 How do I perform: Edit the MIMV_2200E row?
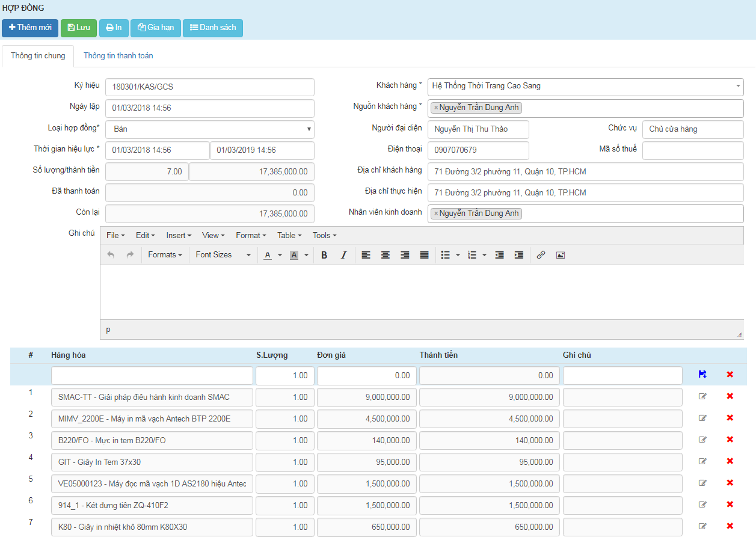click(x=702, y=418)
